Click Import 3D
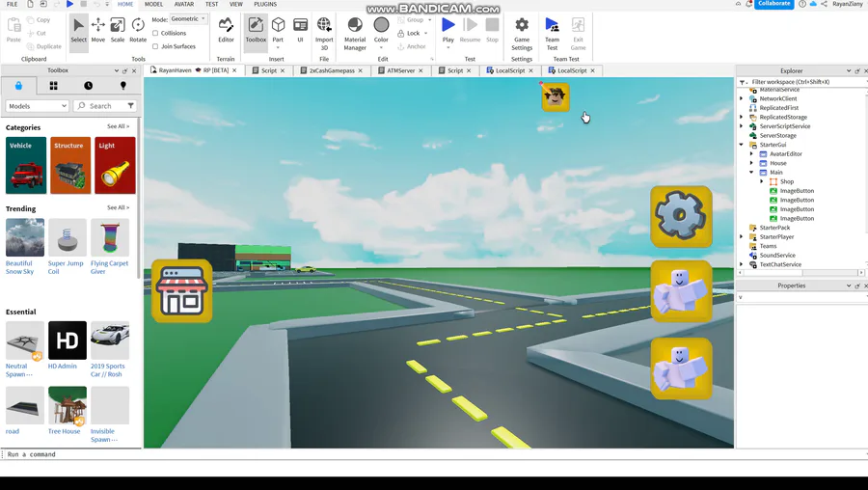This screenshot has width=868, height=490. tap(324, 35)
